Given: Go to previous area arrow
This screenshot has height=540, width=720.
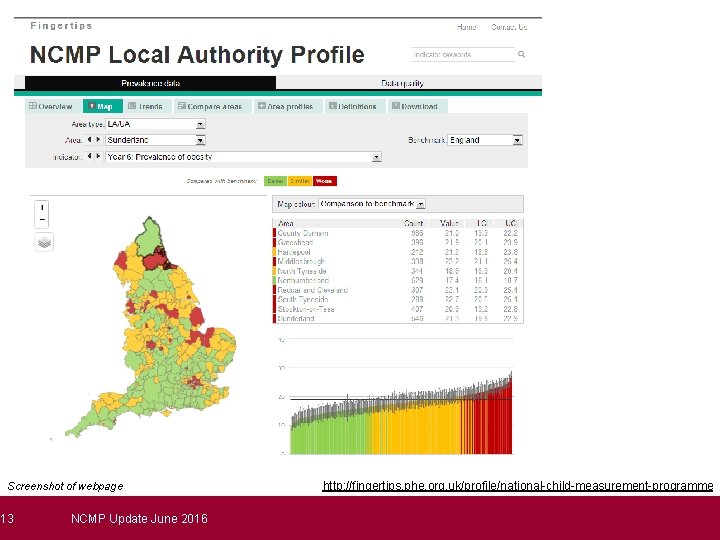Looking at the screenshot, I should point(90,140).
